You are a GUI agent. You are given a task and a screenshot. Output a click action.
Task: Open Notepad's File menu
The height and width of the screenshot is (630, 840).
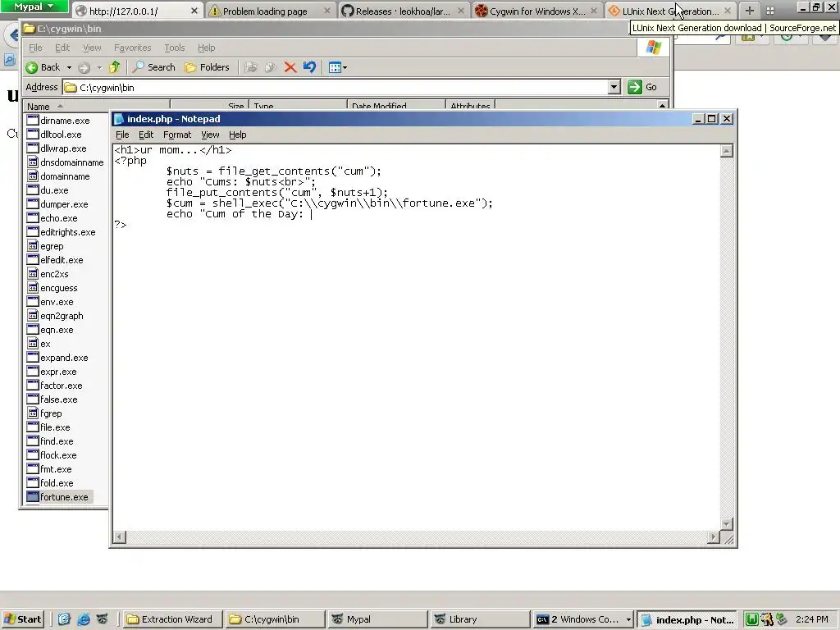pos(122,135)
